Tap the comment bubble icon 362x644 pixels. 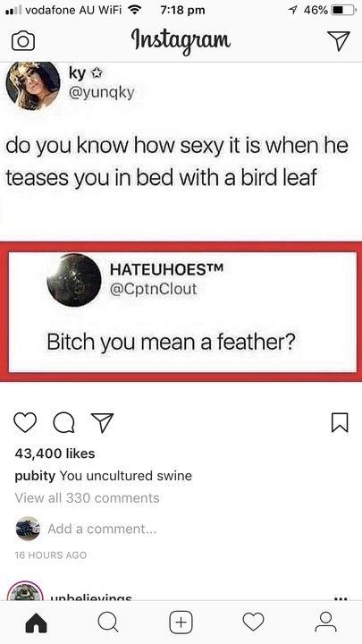pyautogui.click(x=63, y=422)
